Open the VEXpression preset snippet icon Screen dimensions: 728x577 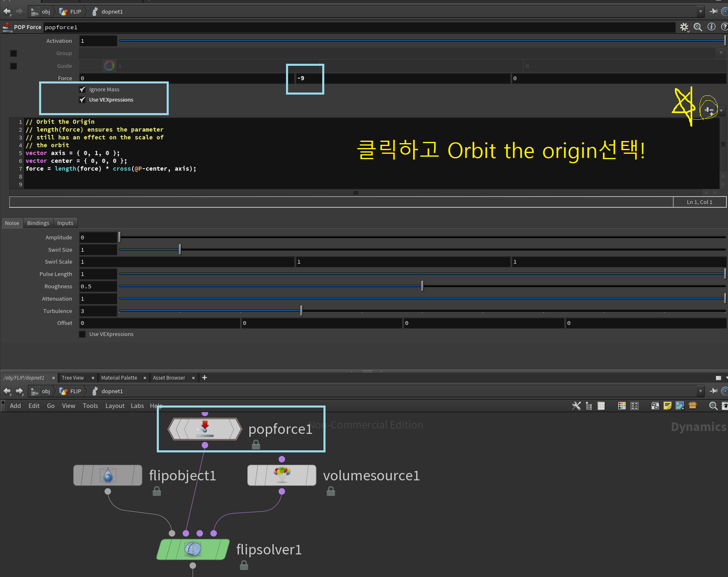(x=709, y=110)
